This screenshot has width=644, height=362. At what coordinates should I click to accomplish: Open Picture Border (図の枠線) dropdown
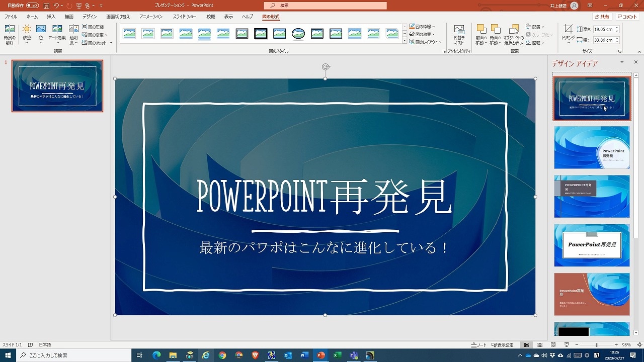[422, 27]
